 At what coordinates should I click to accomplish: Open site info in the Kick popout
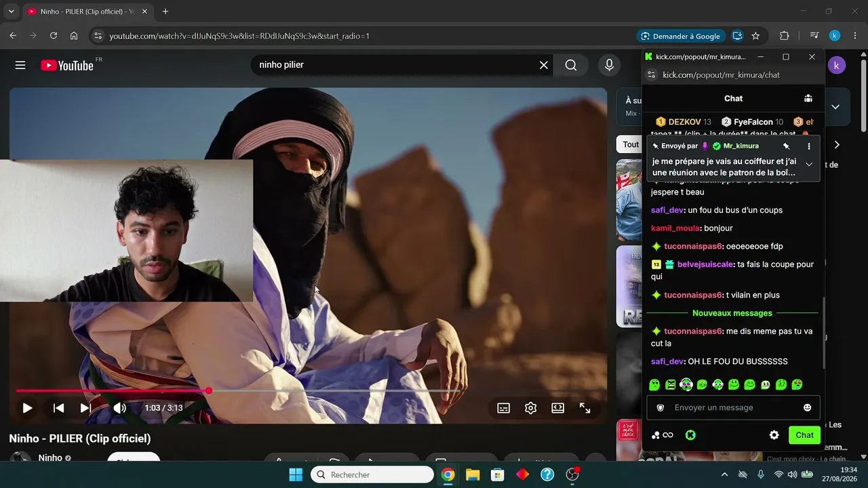pos(651,75)
